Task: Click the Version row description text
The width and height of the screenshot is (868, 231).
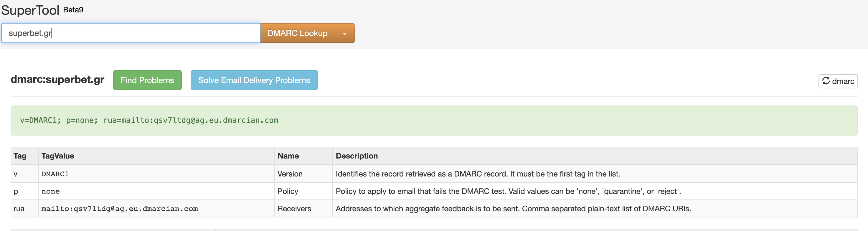Action: click(478, 174)
